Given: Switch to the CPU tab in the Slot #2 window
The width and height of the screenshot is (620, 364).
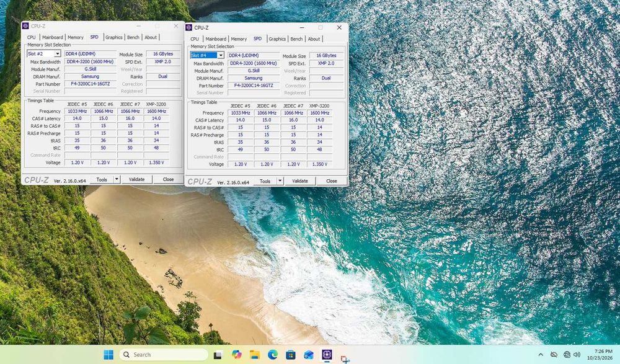Looking at the screenshot, I should (31, 37).
